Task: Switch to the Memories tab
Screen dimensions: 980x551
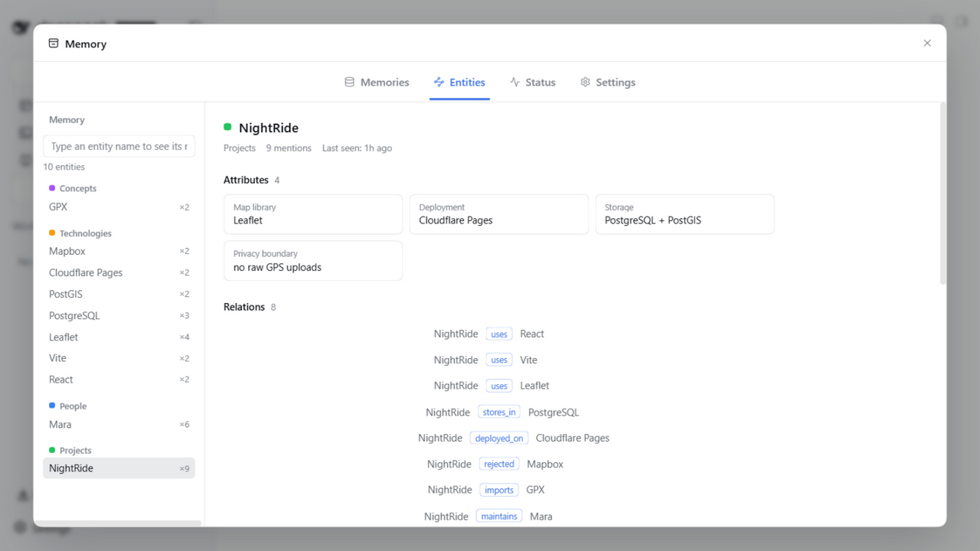Action: tap(377, 82)
